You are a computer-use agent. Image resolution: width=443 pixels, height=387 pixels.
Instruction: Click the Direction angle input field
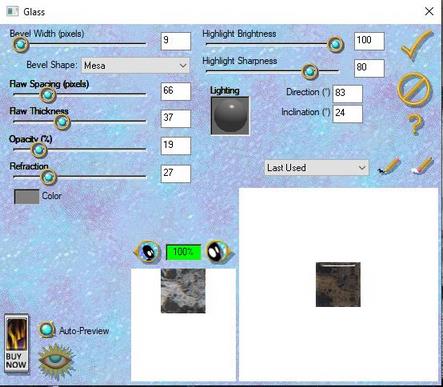pyautogui.click(x=347, y=94)
